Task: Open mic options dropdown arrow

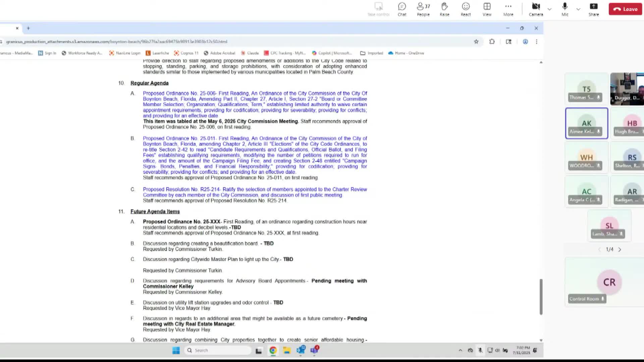Action: tap(578, 9)
